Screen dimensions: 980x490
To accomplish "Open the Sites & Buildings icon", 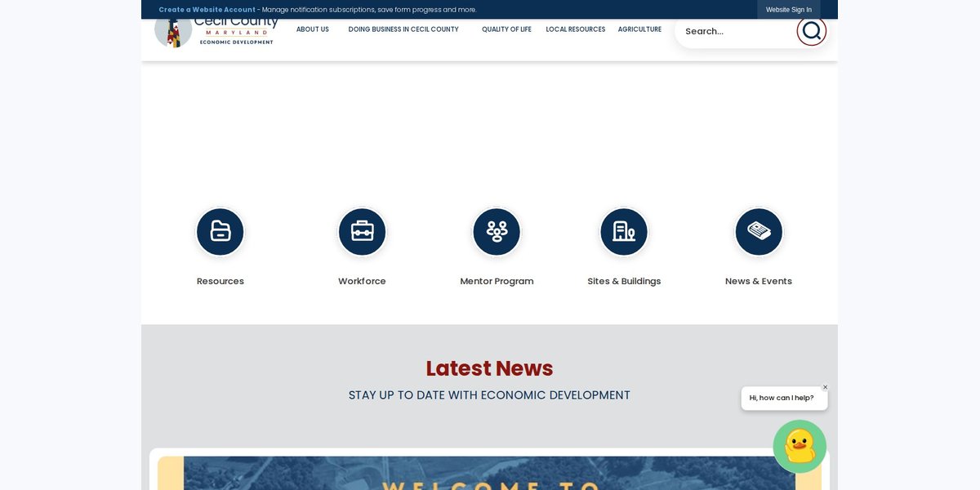I will click(624, 232).
